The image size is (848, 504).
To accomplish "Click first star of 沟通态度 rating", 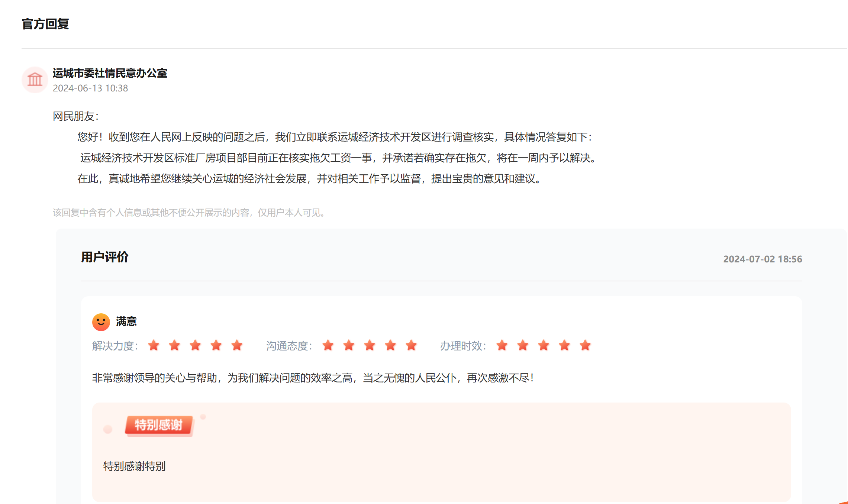I will (x=328, y=346).
